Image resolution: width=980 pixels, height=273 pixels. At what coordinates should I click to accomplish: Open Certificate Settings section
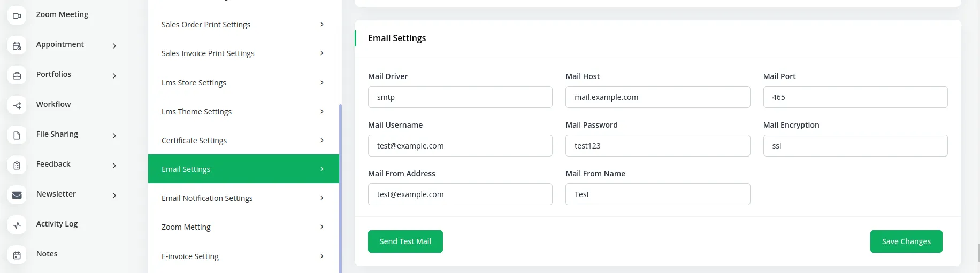(243, 141)
